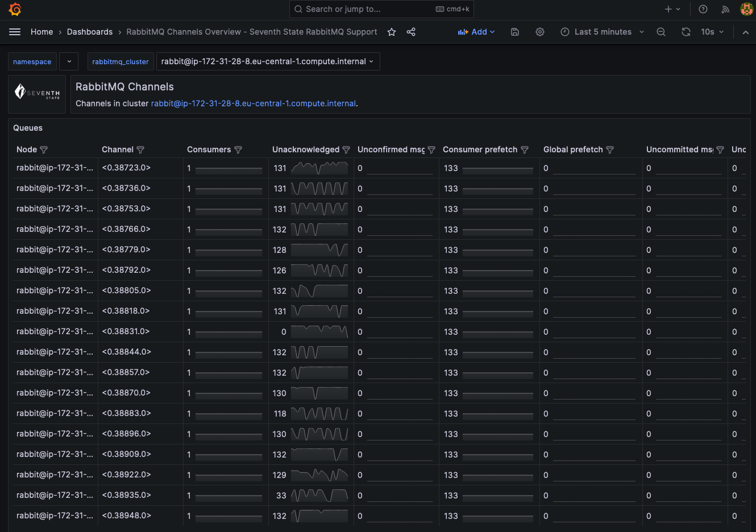This screenshot has width=756, height=532.
Task: Sort by the Node column header
Action: coord(27,149)
